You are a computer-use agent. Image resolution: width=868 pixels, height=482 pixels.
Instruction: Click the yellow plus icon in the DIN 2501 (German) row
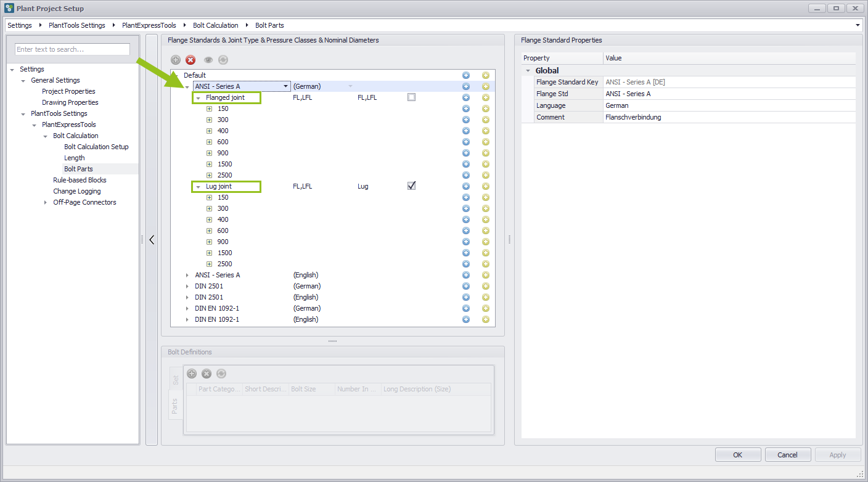[x=486, y=286]
